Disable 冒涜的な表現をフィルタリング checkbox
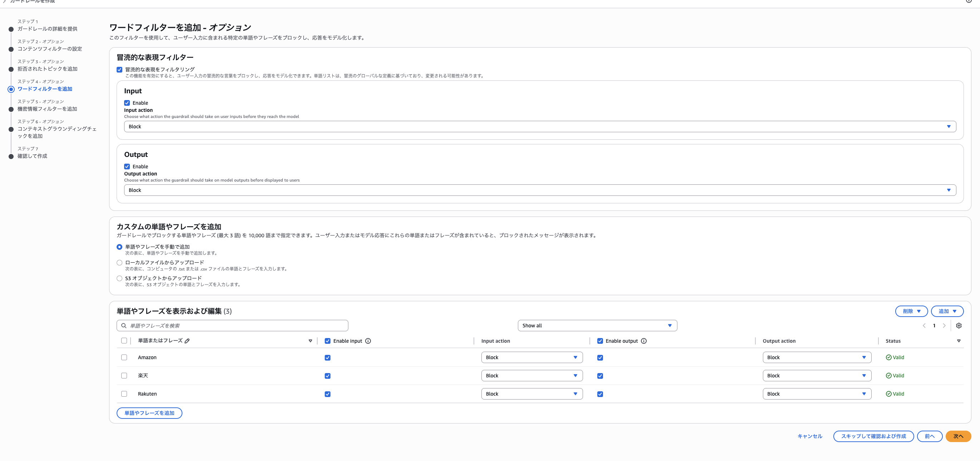The height and width of the screenshot is (461, 980). click(119, 69)
